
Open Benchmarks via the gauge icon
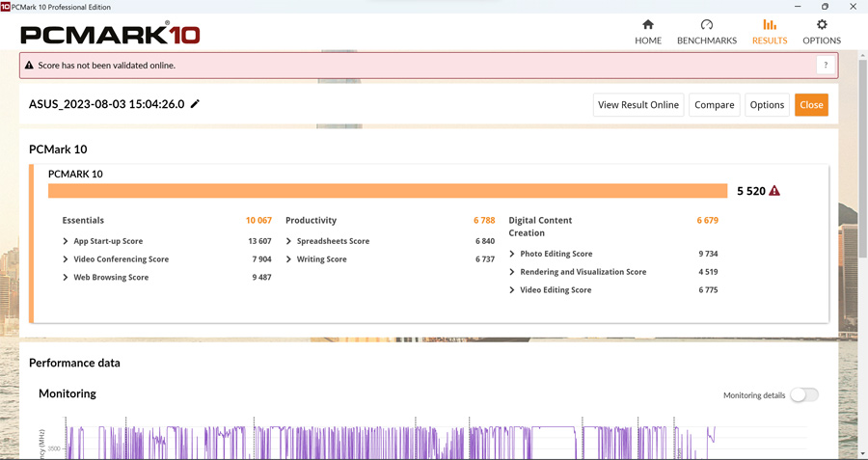707,25
